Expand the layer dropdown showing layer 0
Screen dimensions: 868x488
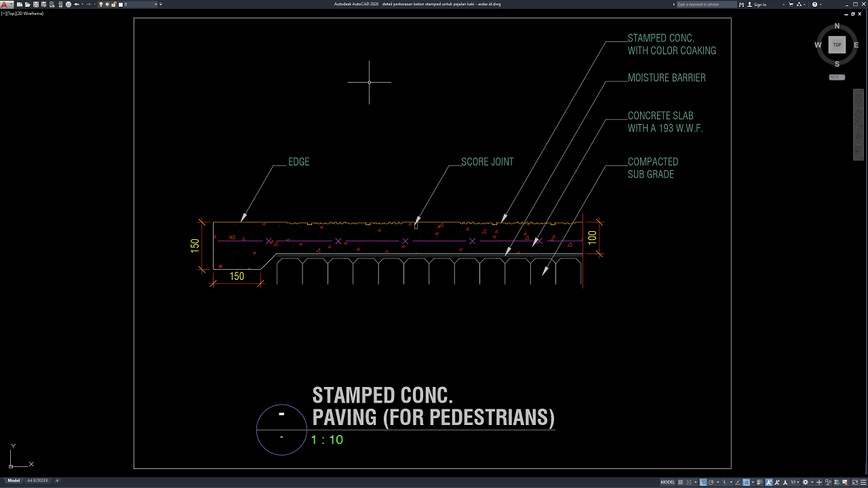(156, 4)
